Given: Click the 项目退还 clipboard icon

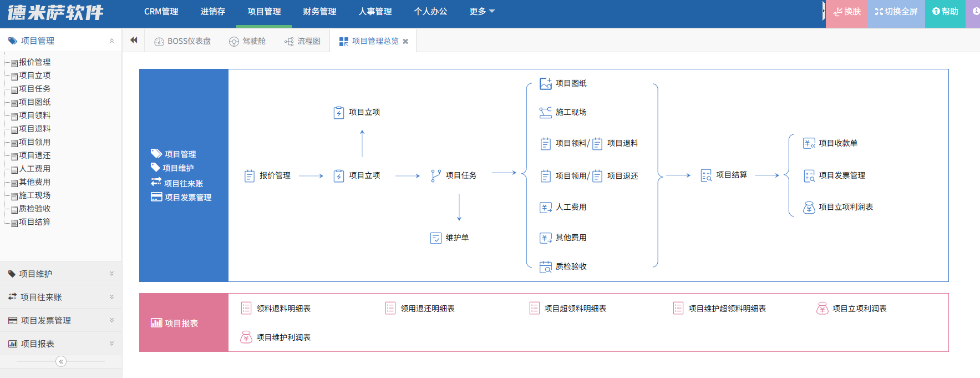Looking at the screenshot, I should point(597,176).
